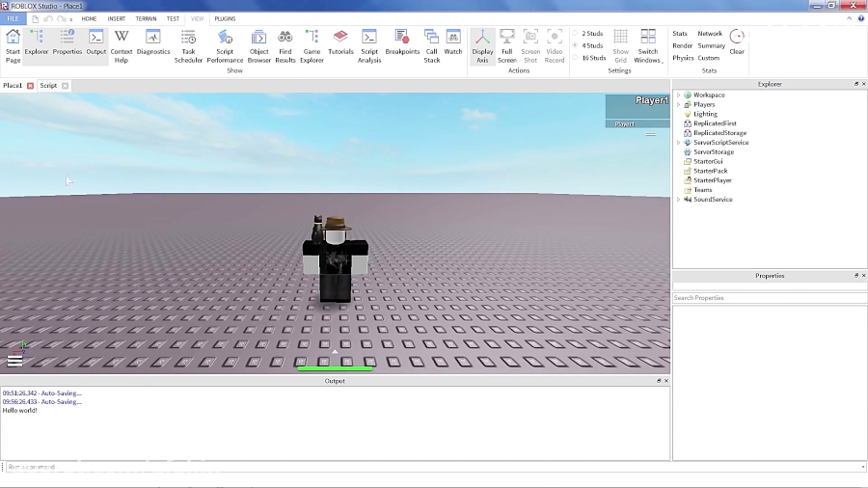This screenshot has height=488, width=868.
Task: Open the in-game hamburger menu
Action: 14,362
